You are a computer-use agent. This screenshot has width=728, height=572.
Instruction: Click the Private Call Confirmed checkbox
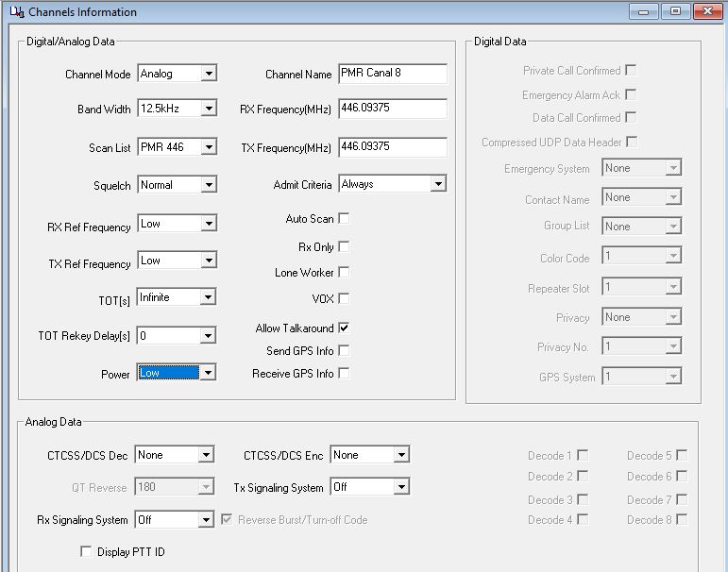(x=631, y=70)
